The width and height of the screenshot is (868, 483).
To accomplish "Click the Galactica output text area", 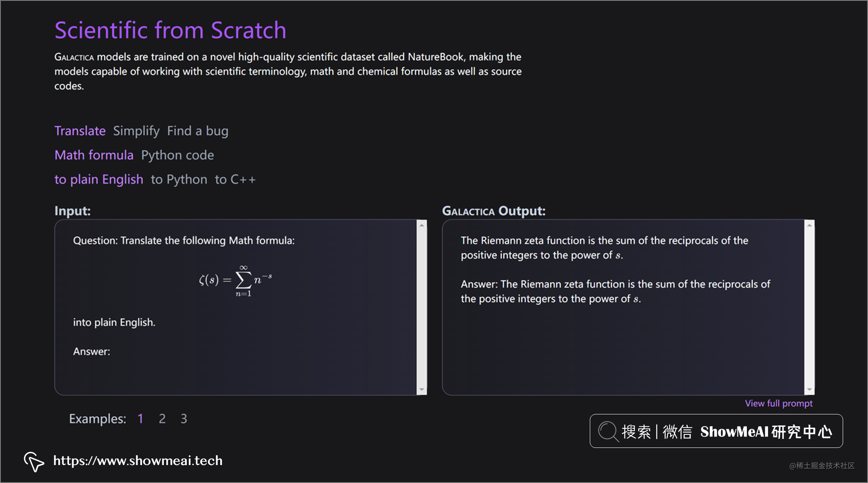I will point(623,307).
